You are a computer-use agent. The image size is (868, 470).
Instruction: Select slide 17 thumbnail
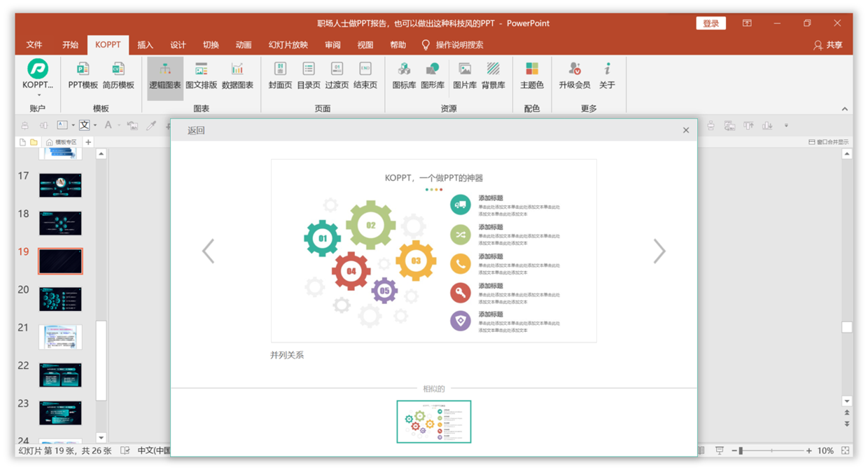60,185
